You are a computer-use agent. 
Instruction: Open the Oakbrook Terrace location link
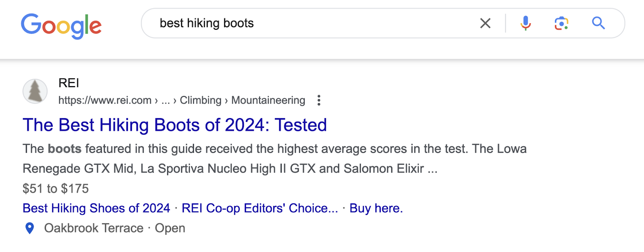click(x=94, y=228)
